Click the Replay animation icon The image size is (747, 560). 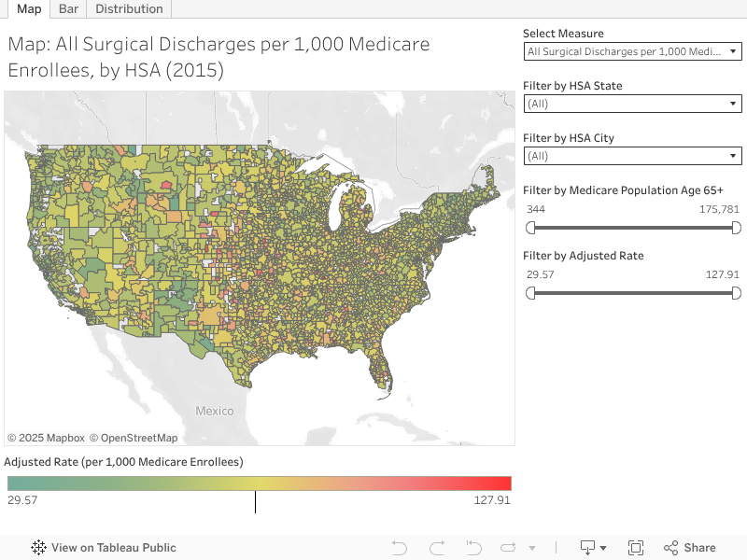(508, 548)
